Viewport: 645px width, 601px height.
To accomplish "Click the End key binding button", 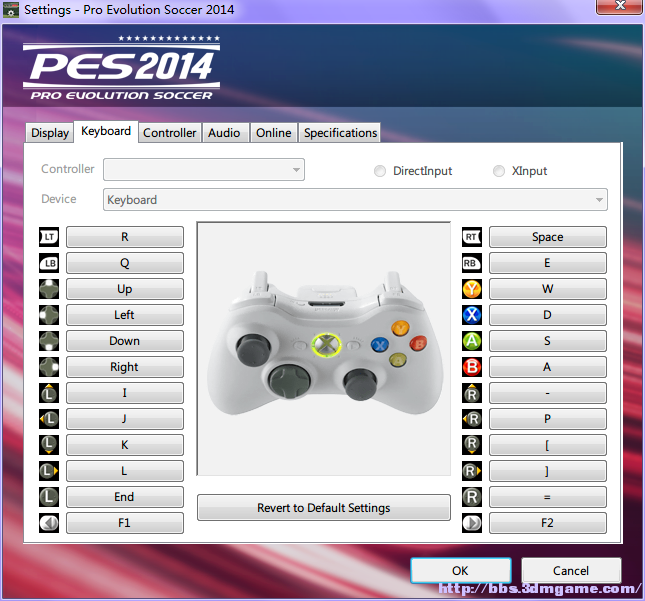I will (125, 497).
